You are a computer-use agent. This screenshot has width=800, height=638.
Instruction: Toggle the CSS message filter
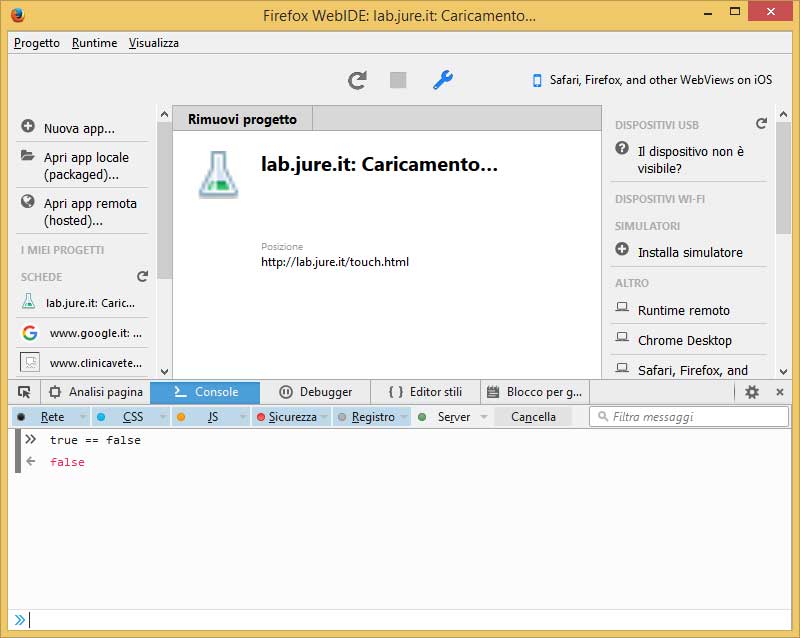point(133,417)
